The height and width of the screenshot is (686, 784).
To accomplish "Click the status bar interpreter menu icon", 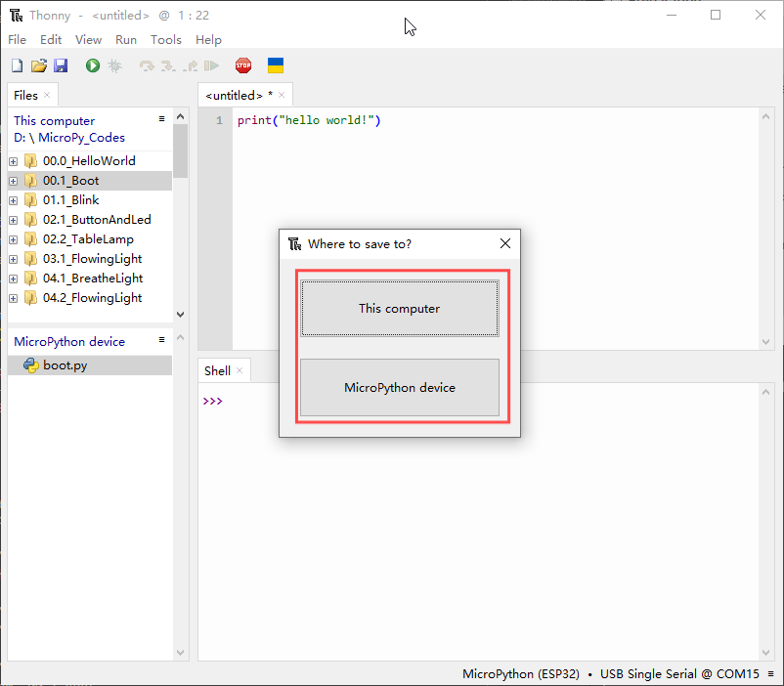I will pos(771,674).
